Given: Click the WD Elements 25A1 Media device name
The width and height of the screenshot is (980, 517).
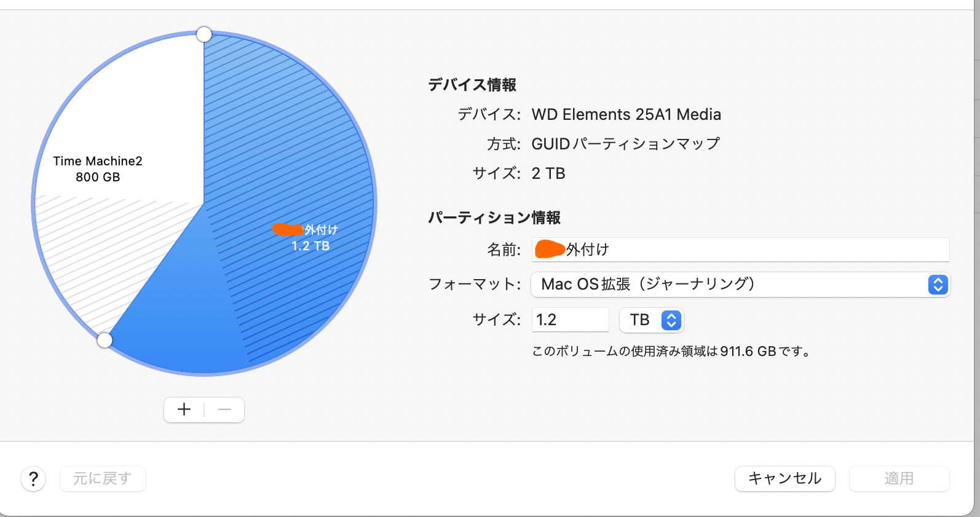Looking at the screenshot, I should pyautogui.click(x=626, y=114).
